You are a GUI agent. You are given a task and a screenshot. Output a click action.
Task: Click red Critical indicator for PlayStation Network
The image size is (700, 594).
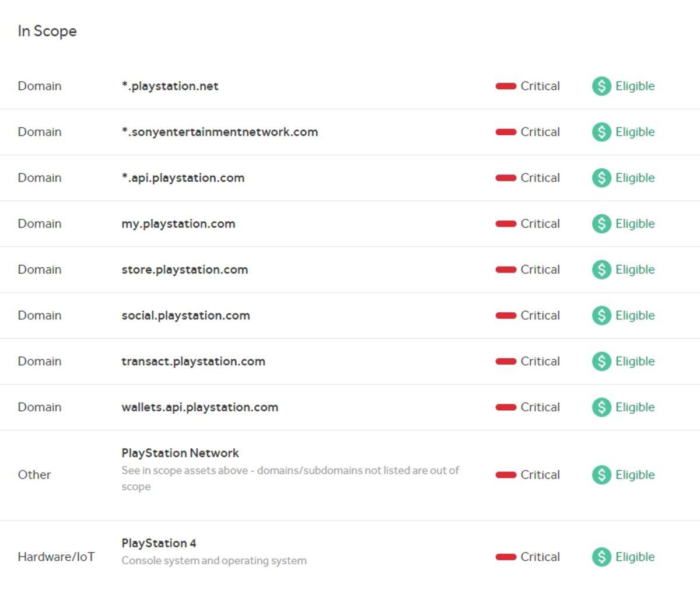pyautogui.click(x=506, y=475)
